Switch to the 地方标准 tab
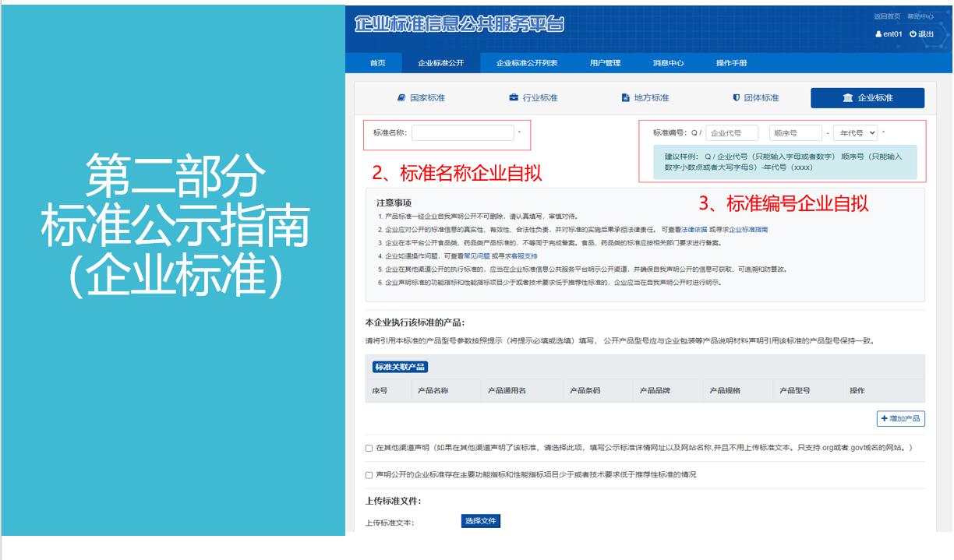This screenshot has height=560, width=954. 645,98
